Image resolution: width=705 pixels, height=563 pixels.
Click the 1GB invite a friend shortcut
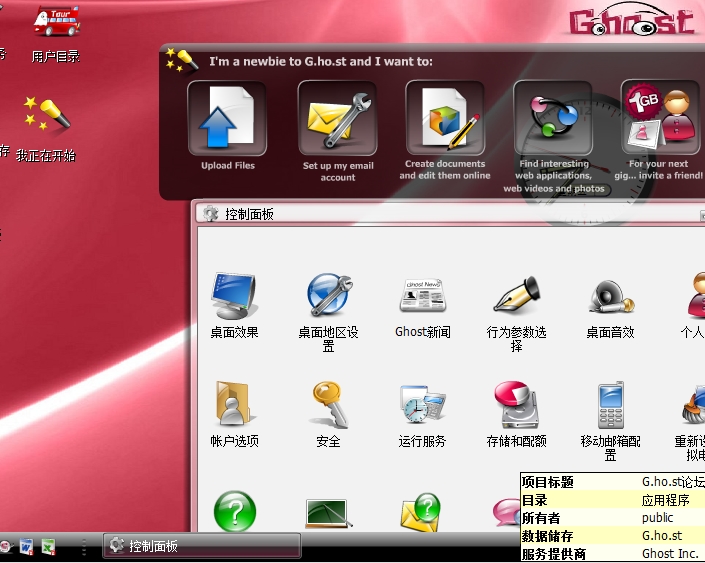click(x=660, y=117)
